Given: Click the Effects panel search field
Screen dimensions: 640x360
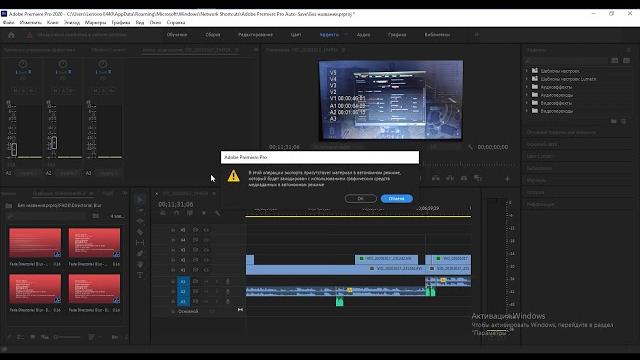Looking at the screenshot, I should tap(567, 61).
